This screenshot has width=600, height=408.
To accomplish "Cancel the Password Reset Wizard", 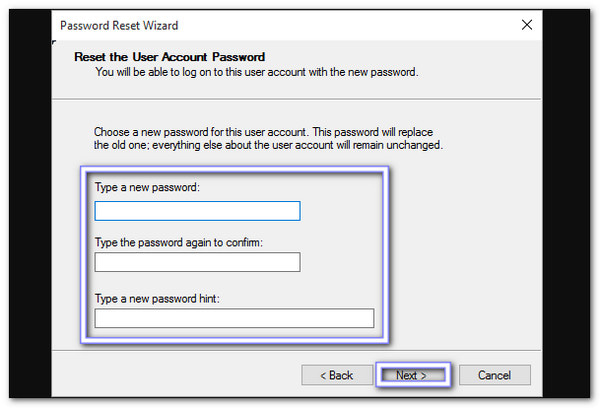I will (x=494, y=375).
